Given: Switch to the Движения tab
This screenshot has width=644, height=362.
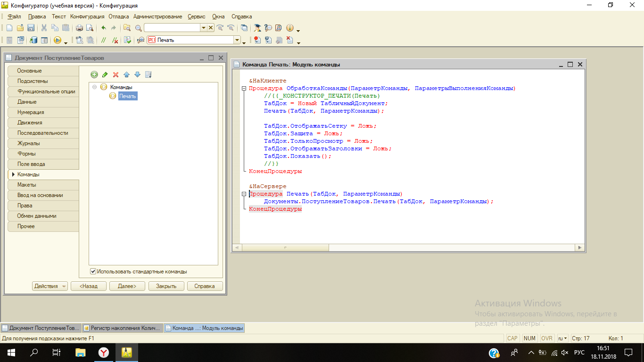Looking at the screenshot, I should click(43, 123).
